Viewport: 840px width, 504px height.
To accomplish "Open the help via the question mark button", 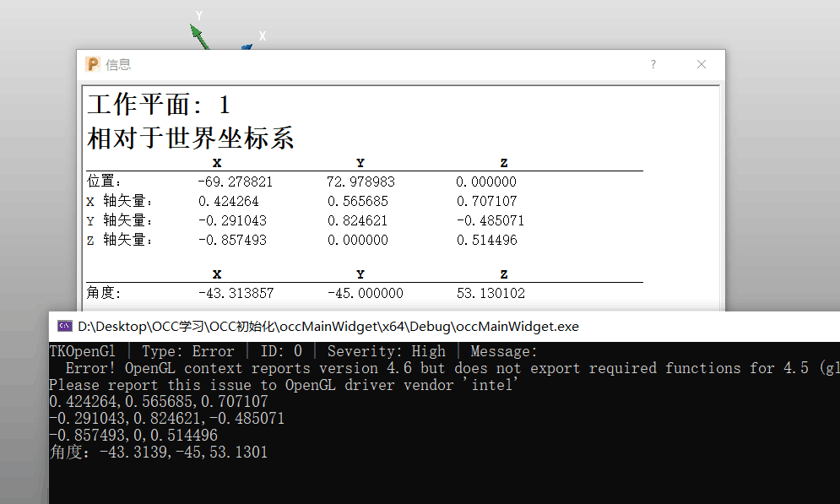I will click(653, 64).
